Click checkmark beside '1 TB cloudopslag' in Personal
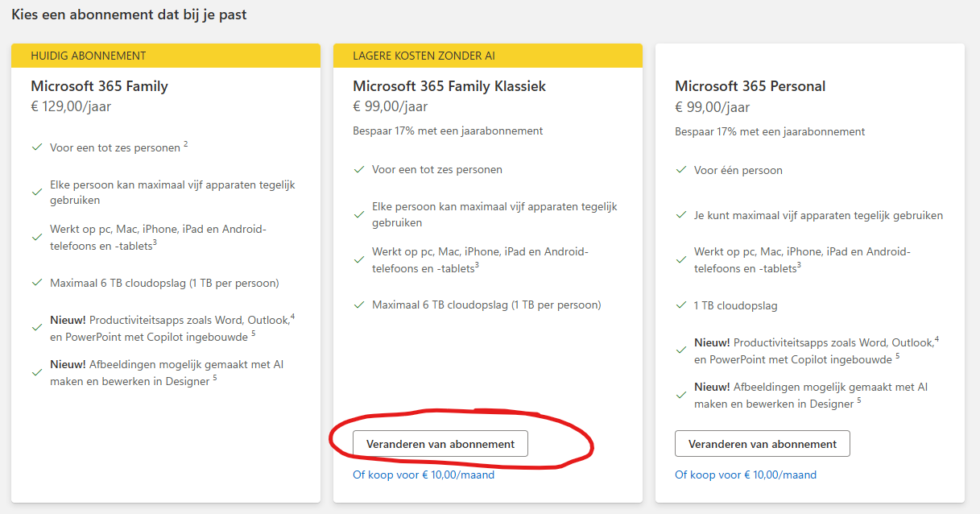Viewport: 980px width, 514px height. (x=680, y=305)
